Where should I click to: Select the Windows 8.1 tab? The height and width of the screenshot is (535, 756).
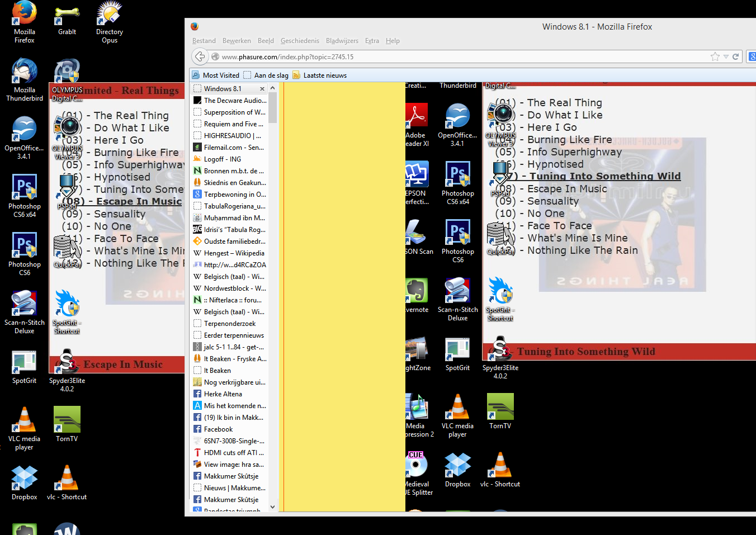click(229, 89)
